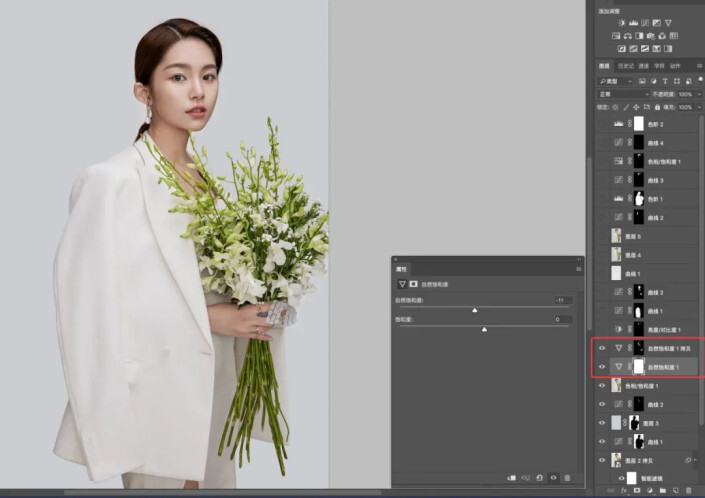Toggle layer visibility eye in Properties panel
Screen dimensions: 705x498
(553, 478)
